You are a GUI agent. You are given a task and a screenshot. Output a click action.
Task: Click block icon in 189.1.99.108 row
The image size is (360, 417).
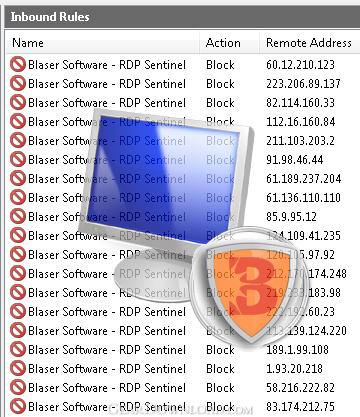[18, 349]
